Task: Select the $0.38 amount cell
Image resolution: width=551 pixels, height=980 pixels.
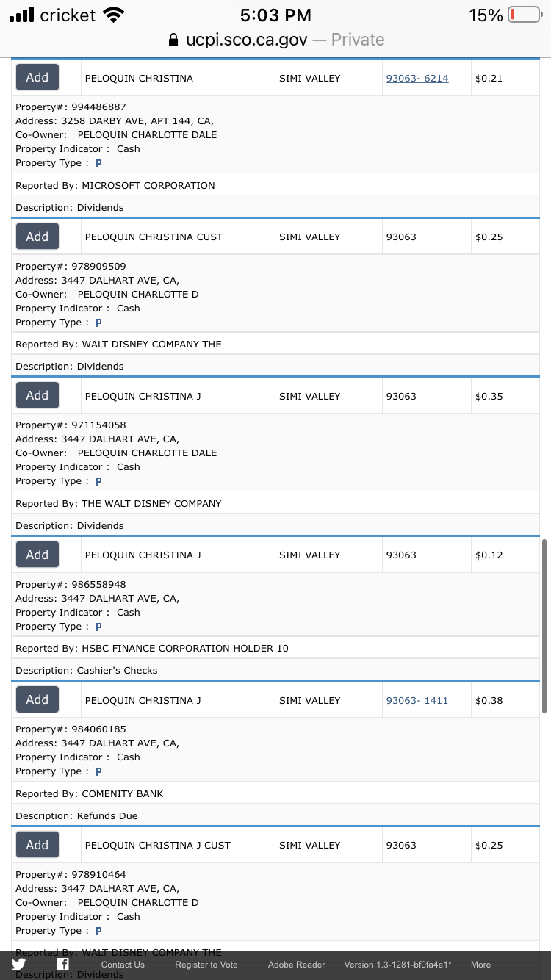Action: 505,700
